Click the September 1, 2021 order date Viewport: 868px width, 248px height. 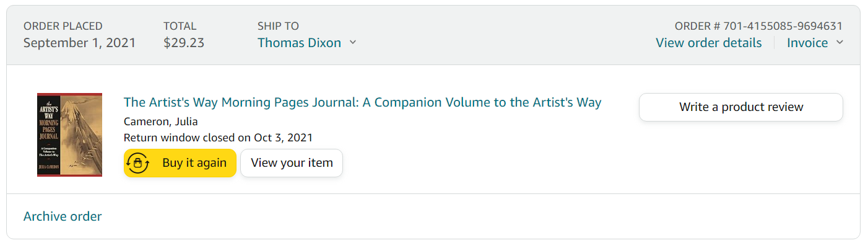coord(79,43)
